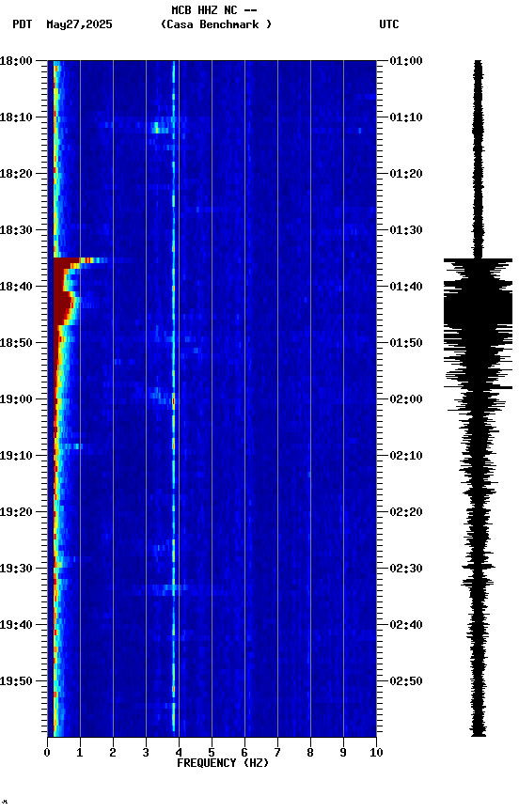Select the '19:00' PDT time label
519x812 pixels.
16,399
